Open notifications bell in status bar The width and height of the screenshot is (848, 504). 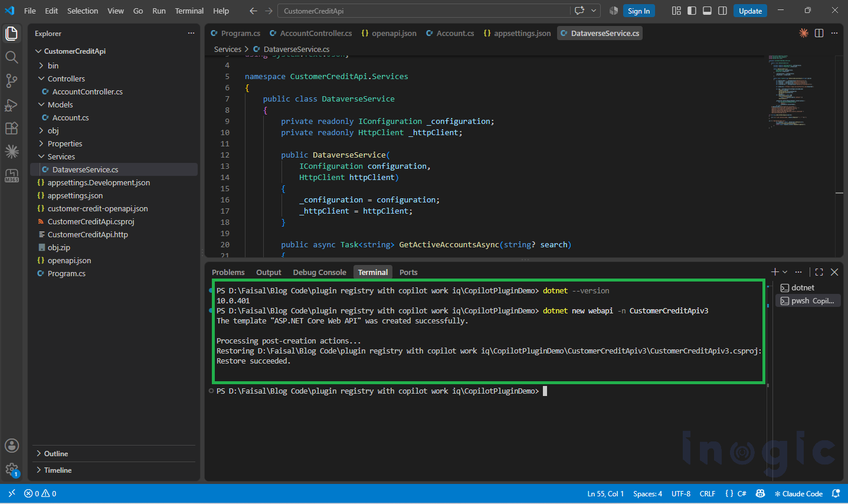[x=836, y=493]
